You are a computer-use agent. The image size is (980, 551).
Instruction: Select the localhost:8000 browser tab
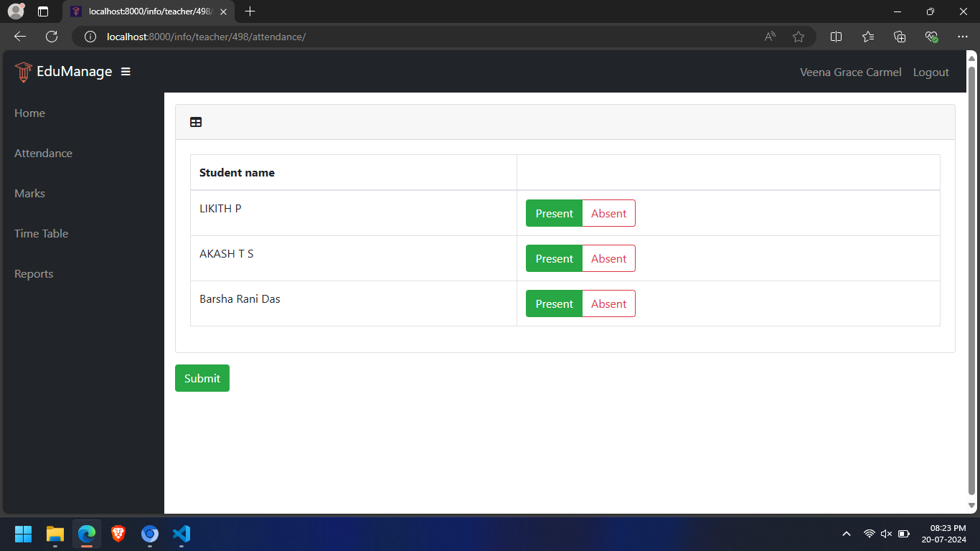click(149, 11)
